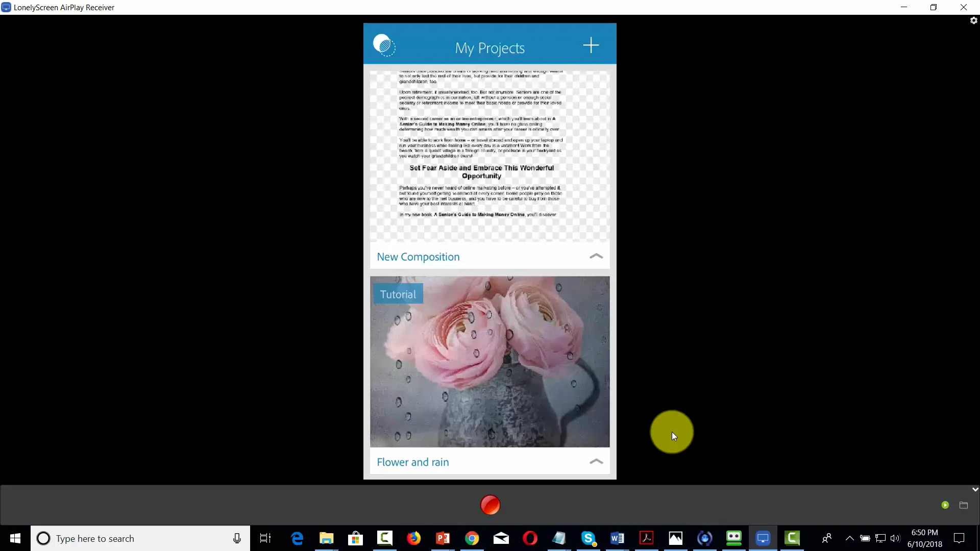Image resolution: width=980 pixels, height=551 pixels.
Task: Click the My Projects header title
Action: (489, 48)
